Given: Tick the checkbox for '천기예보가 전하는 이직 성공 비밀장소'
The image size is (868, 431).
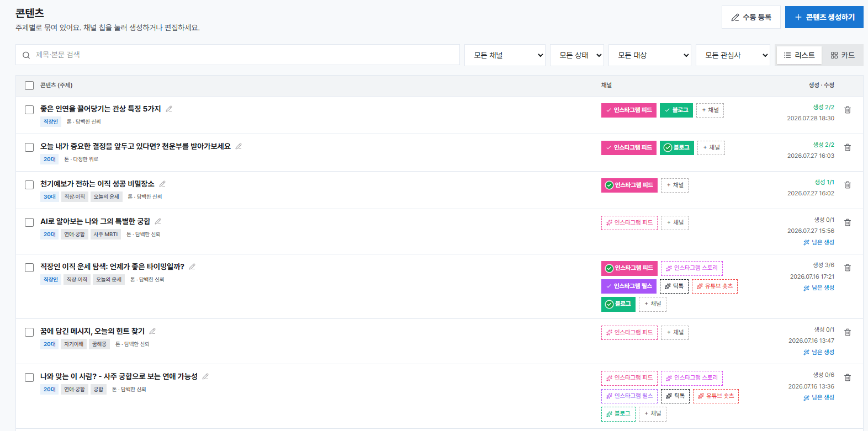Looking at the screenshot, I should tap(29, 185).
